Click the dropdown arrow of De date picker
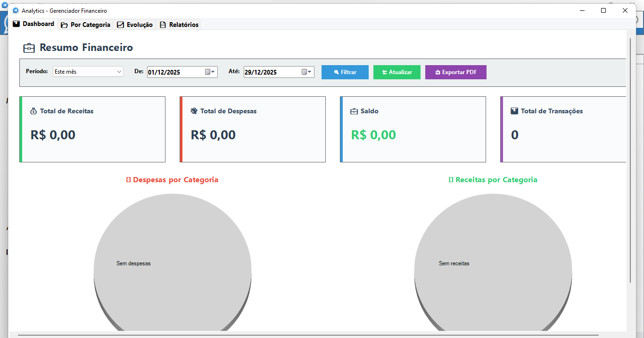 pos(213,72)
